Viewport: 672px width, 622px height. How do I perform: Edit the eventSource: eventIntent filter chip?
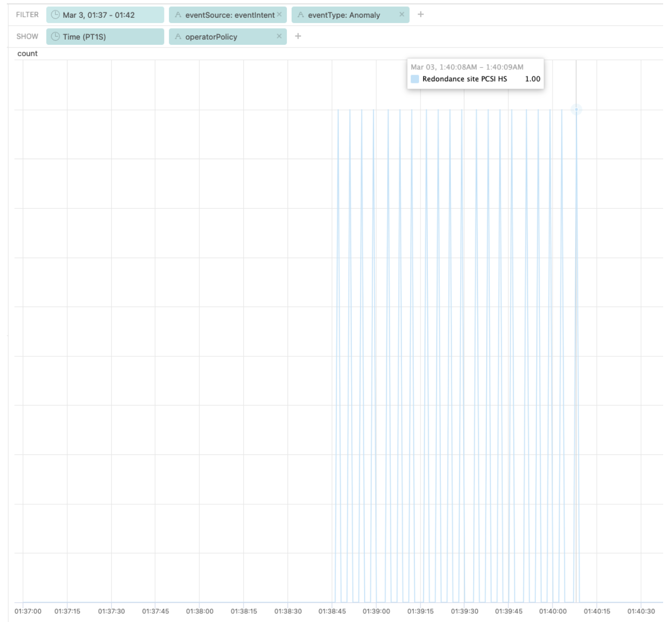(227, 15)
